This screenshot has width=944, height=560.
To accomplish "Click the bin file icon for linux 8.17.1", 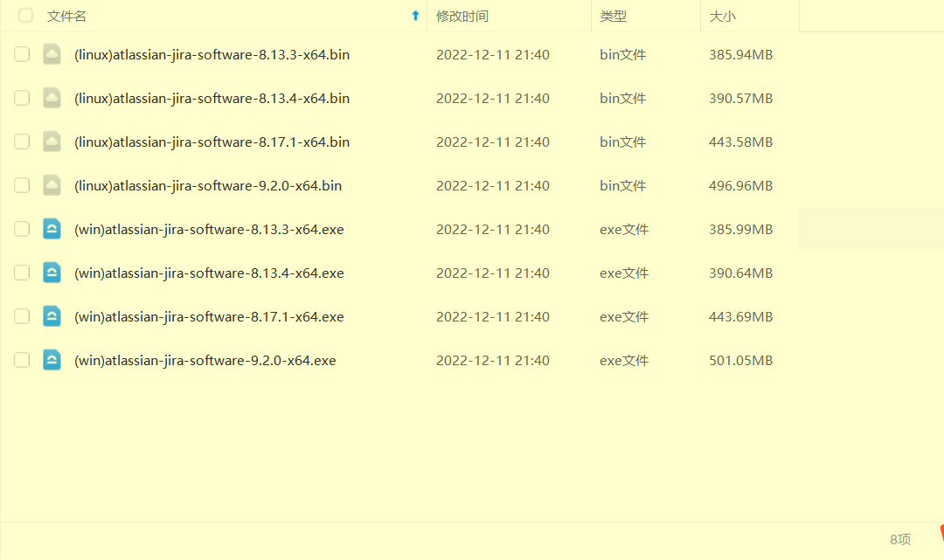I will pos(52,142).
